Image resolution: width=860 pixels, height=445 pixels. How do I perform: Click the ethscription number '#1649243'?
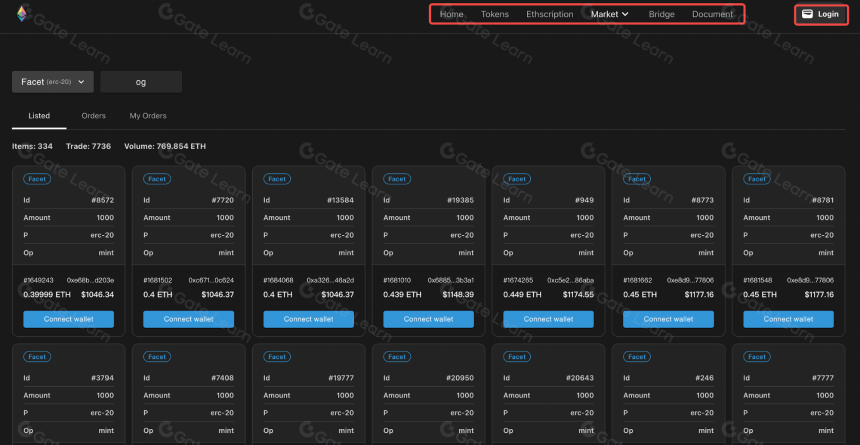(x=38, y=280)
